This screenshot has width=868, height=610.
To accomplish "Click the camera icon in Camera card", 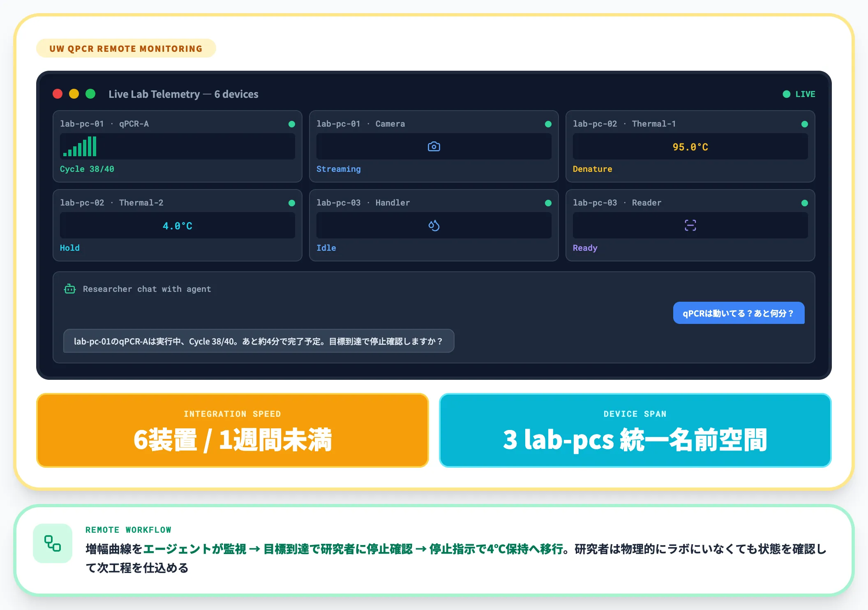I will tap(434, 147).
